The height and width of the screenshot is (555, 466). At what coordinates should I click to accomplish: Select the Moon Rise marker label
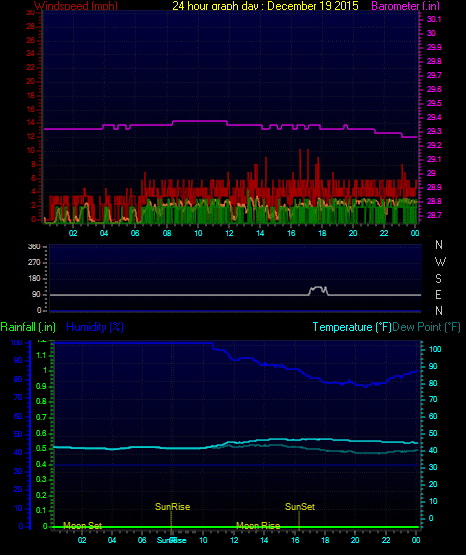[x=258, y=526]
